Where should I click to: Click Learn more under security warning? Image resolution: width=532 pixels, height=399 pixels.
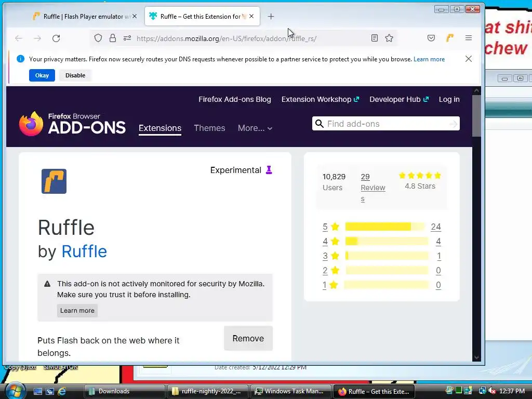click(77, 311)
